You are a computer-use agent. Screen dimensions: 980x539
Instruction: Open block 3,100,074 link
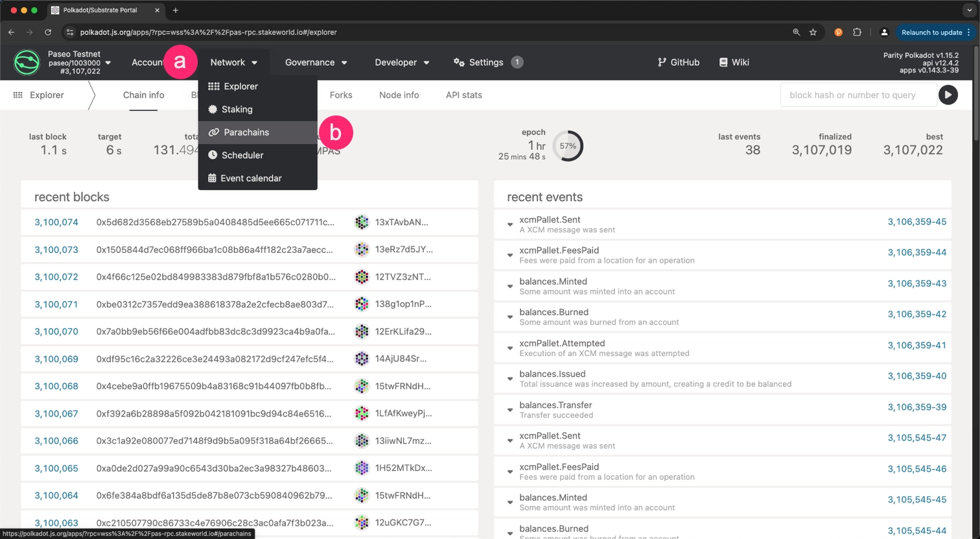click(56, 222)
